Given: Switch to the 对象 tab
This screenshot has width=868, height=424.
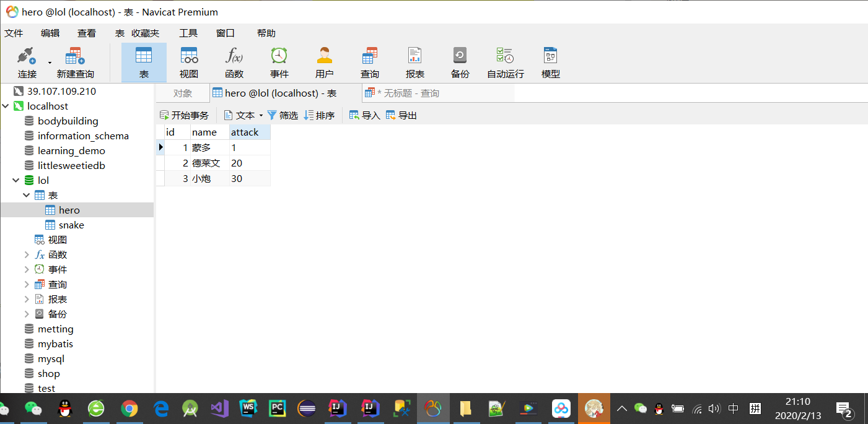Looking at the screenshot, I should point(183,93).
